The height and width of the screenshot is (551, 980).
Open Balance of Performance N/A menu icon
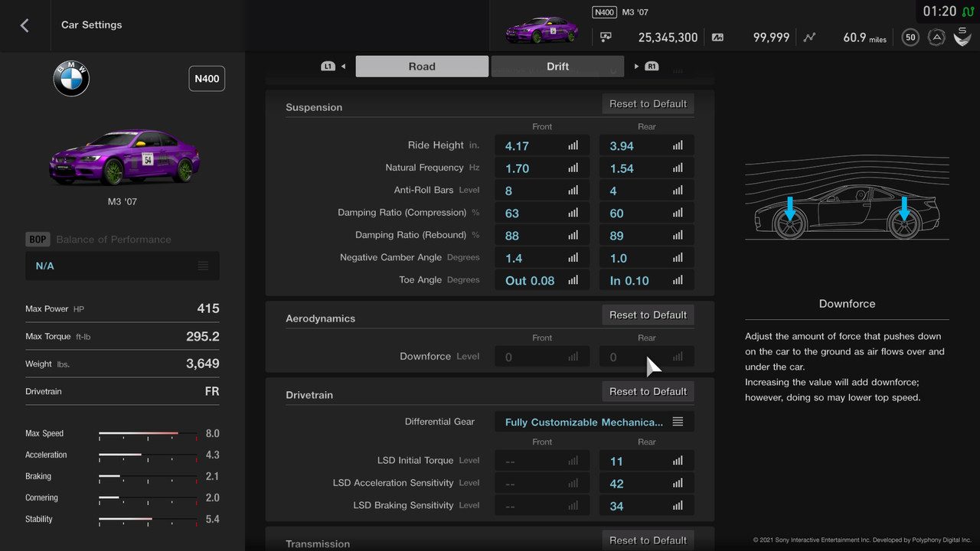(203, 266)
